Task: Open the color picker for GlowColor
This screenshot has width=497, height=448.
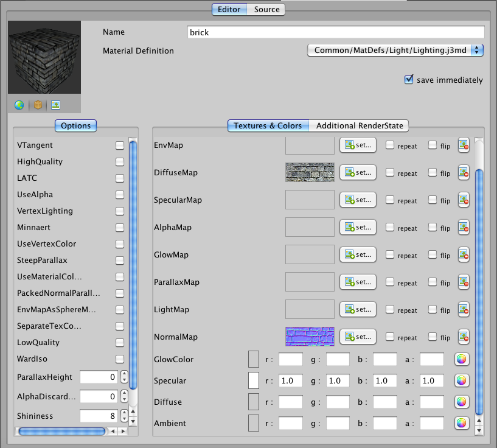Action: coord(462,359)
